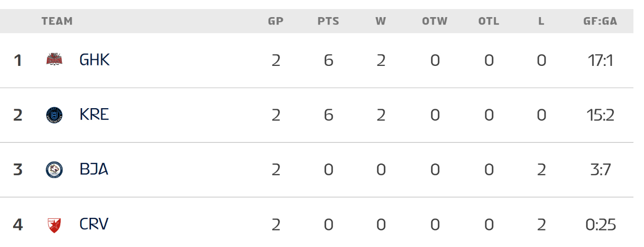Select the BJA team name

94,170
